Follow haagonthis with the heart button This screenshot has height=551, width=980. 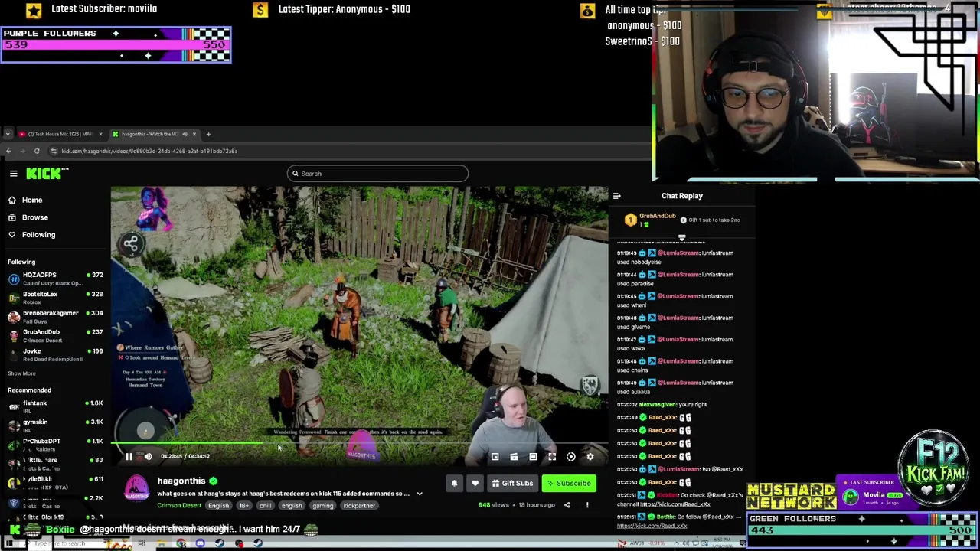point(475,484)
